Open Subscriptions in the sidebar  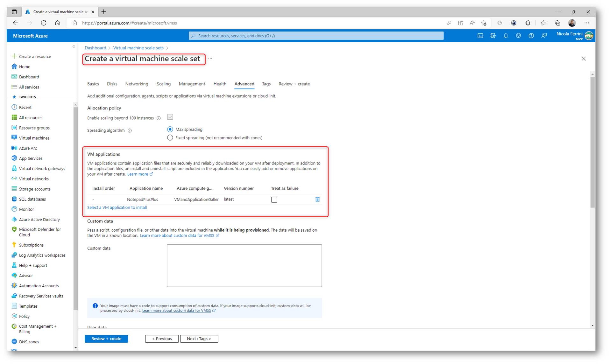coord(31,245)
